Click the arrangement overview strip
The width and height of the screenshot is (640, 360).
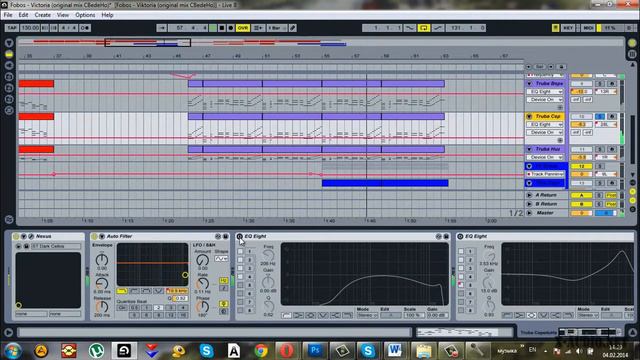coord(320,42)
